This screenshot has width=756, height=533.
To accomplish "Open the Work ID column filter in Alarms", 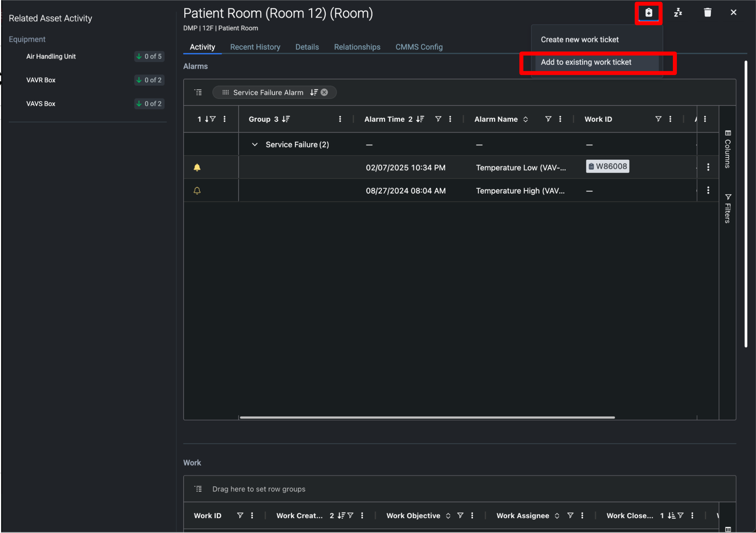I will 658,119.
